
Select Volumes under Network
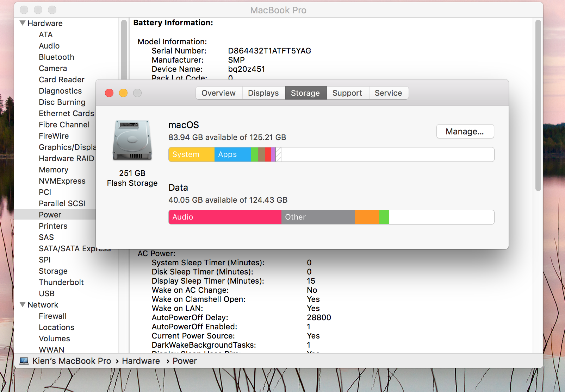(55, 339)
